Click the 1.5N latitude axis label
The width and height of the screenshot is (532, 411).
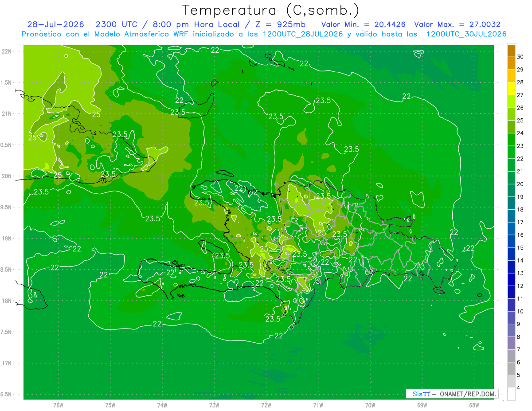(x=7, y=82)
